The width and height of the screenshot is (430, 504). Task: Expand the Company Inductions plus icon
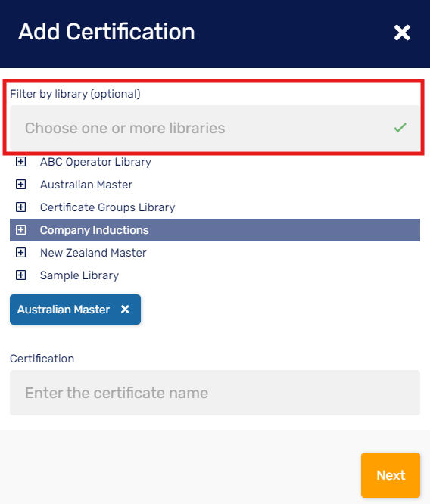pos(21,230)
